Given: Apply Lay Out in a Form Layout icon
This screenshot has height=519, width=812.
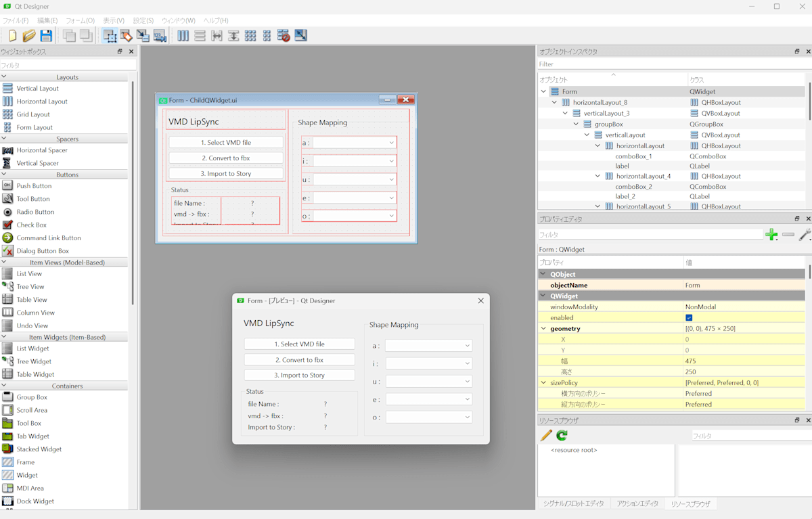Looking at the screenshot, I should pyautogui.click(x=267, y=36).
